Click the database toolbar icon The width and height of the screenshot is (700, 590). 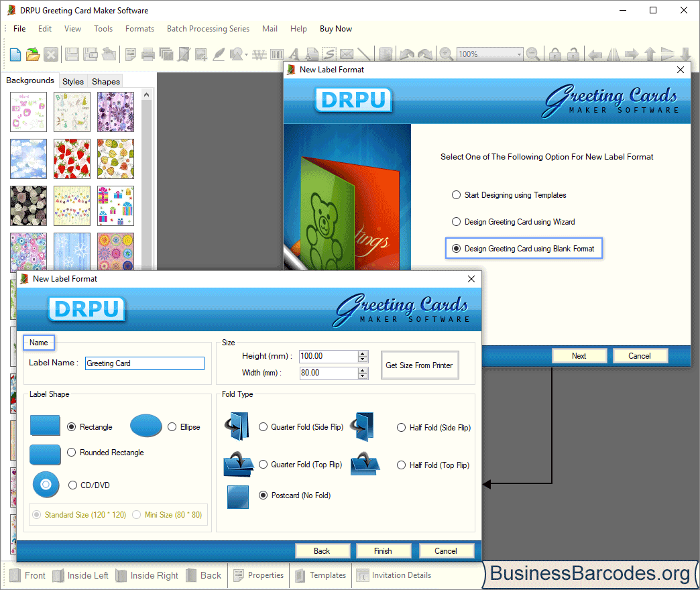[386, 54]
